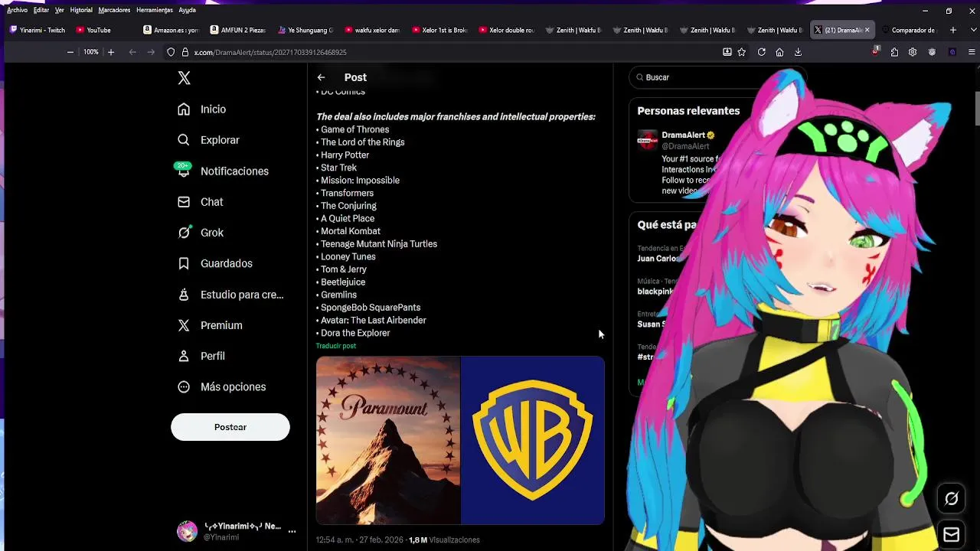Open the Warner Bros logo image
980x551 pixels.
coord(533,440)
